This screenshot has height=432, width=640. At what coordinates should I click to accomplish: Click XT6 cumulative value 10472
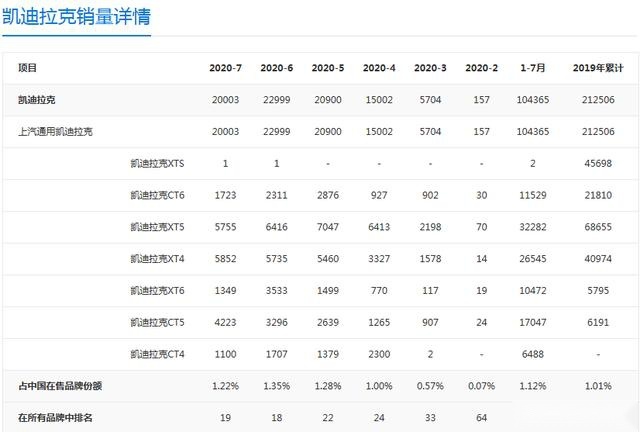[533, 290]
